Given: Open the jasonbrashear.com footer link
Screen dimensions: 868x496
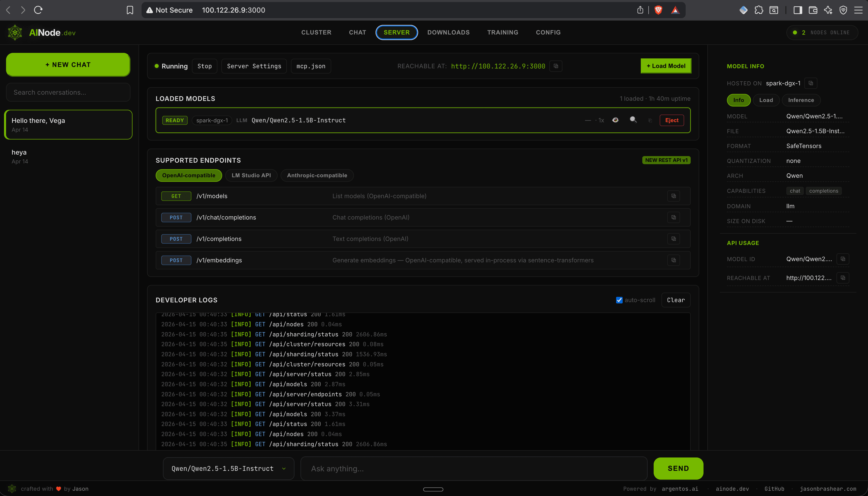Looking at the screenshot, I should (828, 489).
